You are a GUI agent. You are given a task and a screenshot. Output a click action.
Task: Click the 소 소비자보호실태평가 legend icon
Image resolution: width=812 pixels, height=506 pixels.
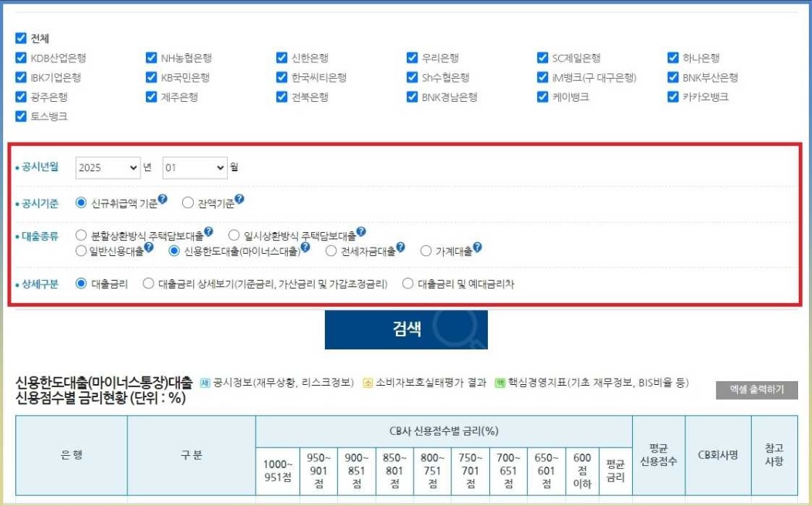368,383
